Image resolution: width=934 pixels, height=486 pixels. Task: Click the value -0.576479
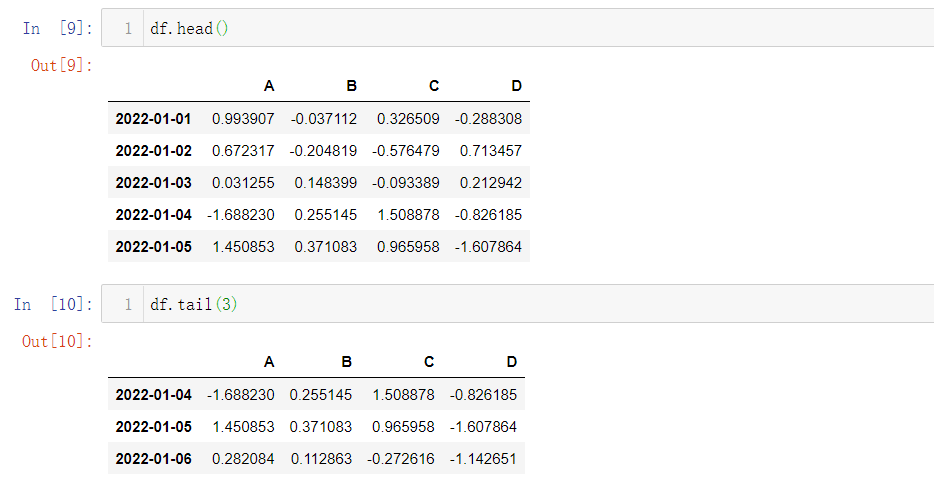(x=406, y=151)
